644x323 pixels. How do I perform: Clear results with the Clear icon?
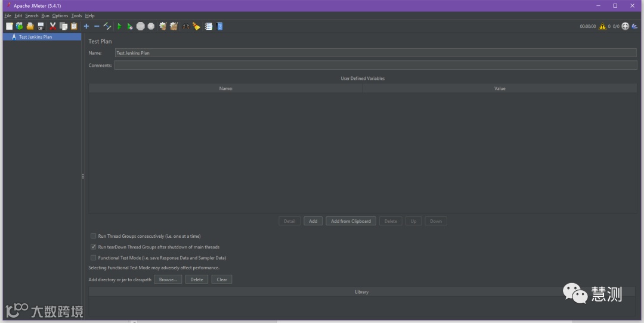coord(163,26)
